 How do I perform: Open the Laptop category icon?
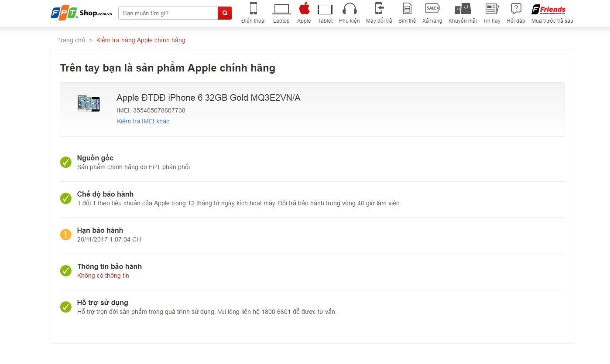pos(281,9)
